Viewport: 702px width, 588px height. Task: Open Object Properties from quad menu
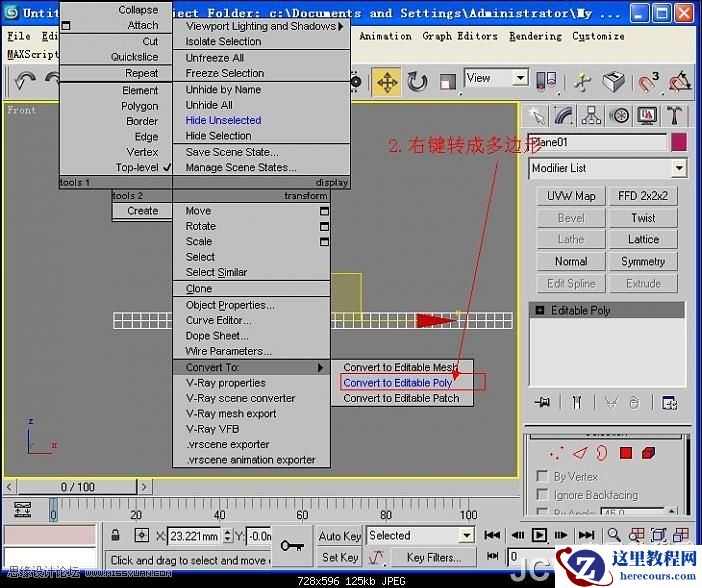coord(230,305)
